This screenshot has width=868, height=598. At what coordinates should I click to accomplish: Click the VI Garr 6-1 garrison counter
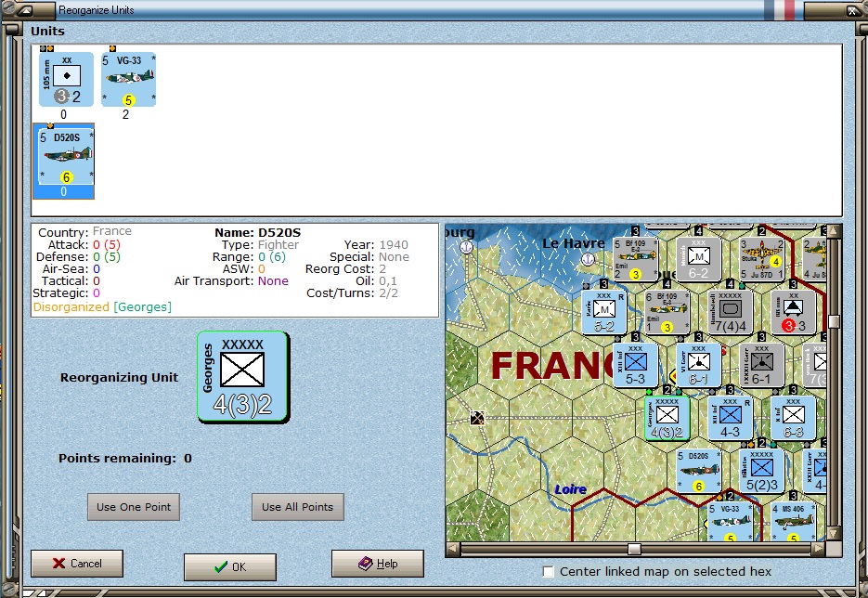pos(699,365)
